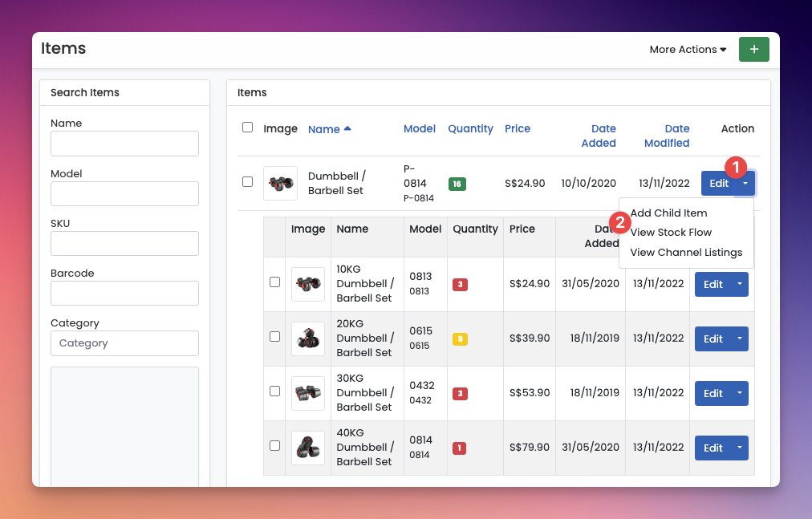Check the 10KG Dumbbell row checkbox

(274, 282)
